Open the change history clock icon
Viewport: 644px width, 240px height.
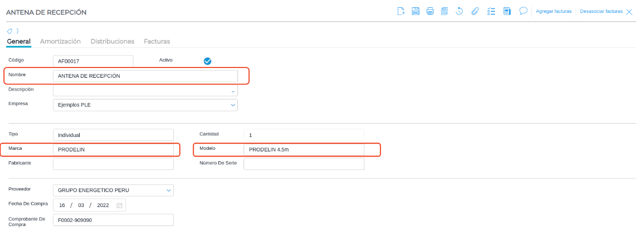point(459,11)
